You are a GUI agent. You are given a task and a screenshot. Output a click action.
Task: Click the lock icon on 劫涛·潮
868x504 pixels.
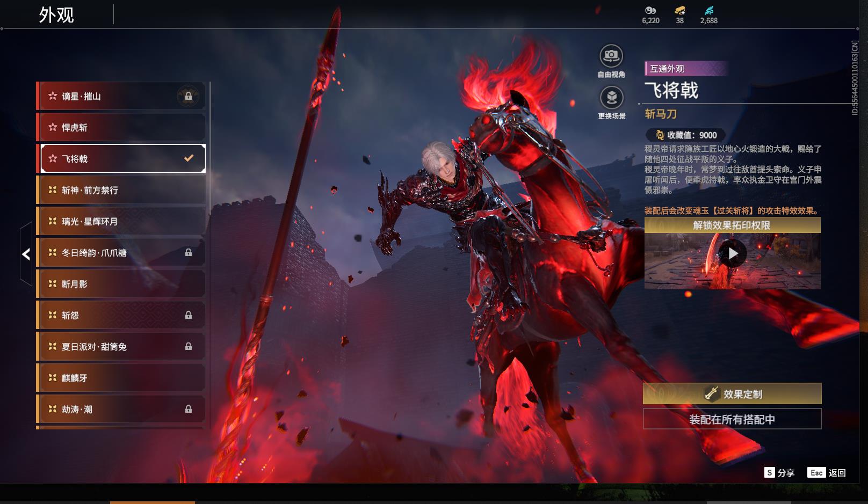click(189, 409)
